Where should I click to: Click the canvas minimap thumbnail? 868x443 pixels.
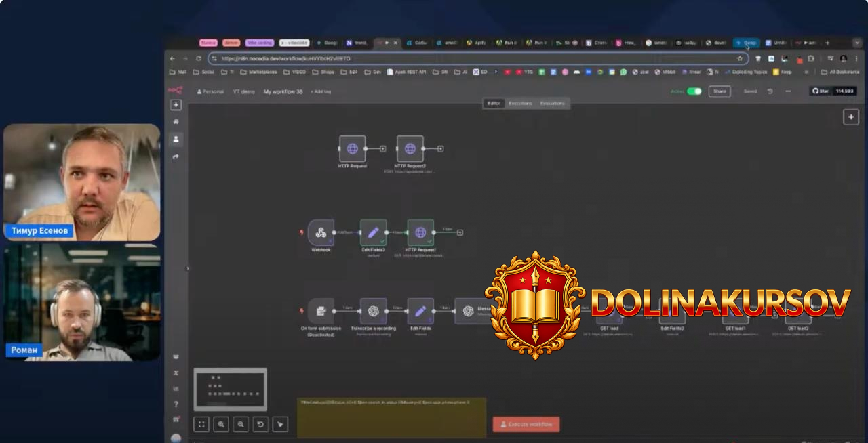pyautogui.click(x=230, y=389)
